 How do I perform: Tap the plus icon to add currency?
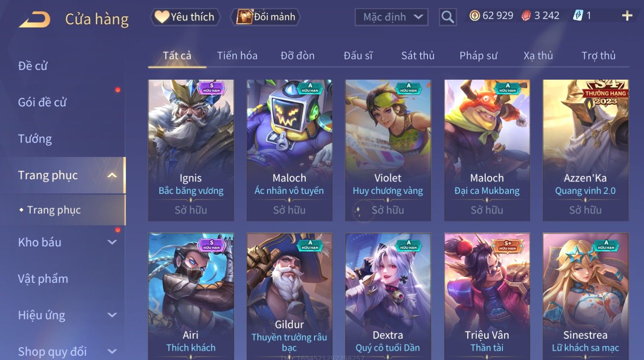point(627,16)
